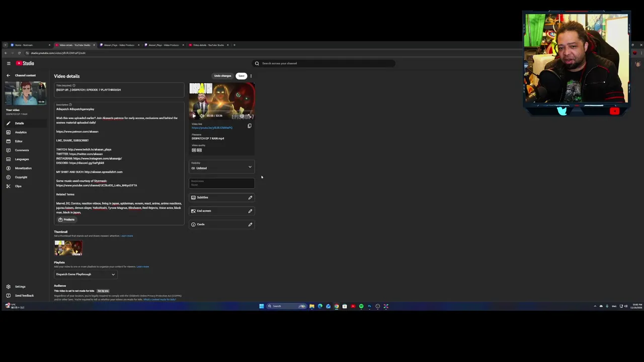Expand the Visibility Unlisted dropdown
Screen dimensions: 644x362
coord(222,166)
